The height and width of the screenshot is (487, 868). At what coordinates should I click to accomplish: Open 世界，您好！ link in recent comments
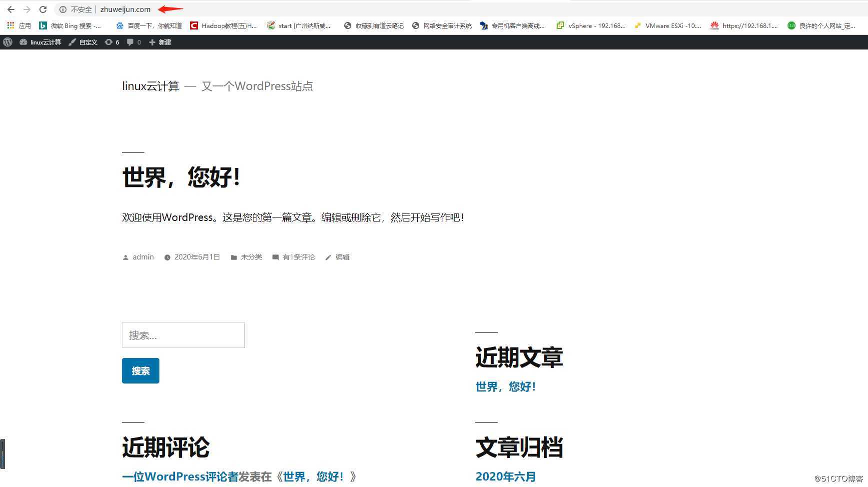pos(314,476)
